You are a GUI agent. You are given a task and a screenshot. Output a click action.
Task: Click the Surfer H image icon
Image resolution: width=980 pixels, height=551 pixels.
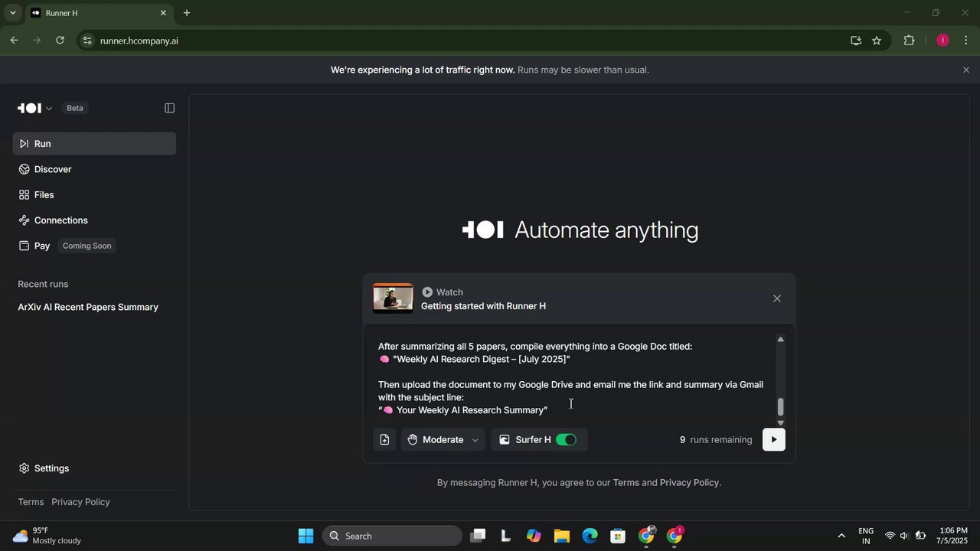coord(505,440)
